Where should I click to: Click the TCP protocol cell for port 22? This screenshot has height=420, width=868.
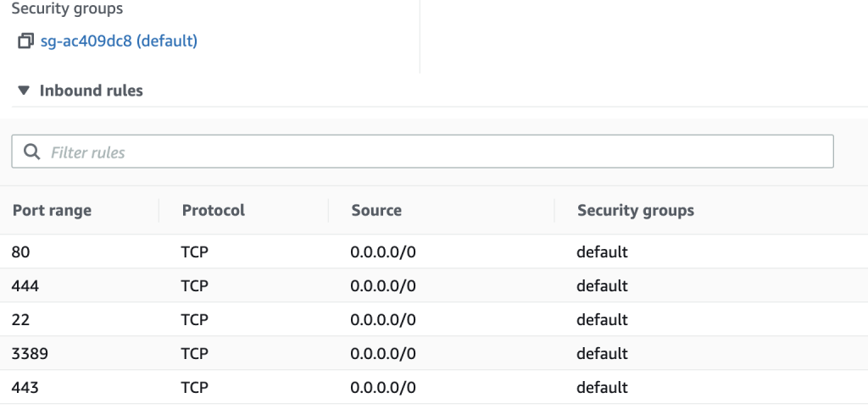(195, 319)
